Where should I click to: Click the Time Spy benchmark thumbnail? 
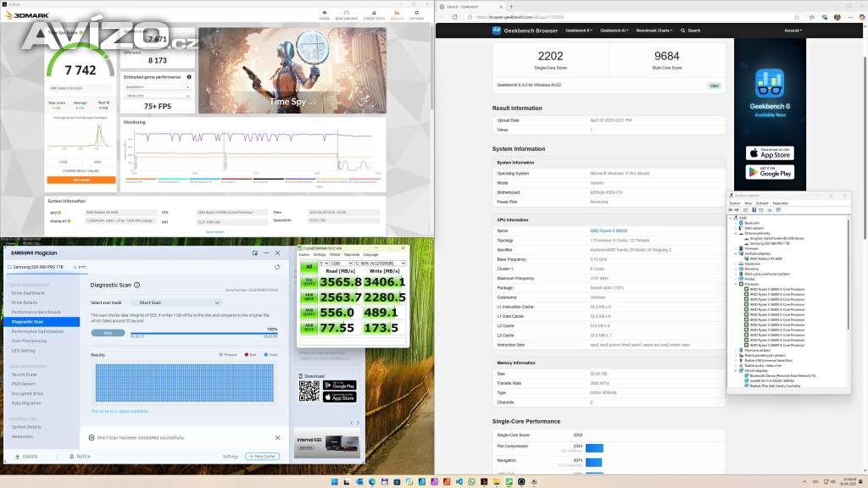click(x=292, y=70)
